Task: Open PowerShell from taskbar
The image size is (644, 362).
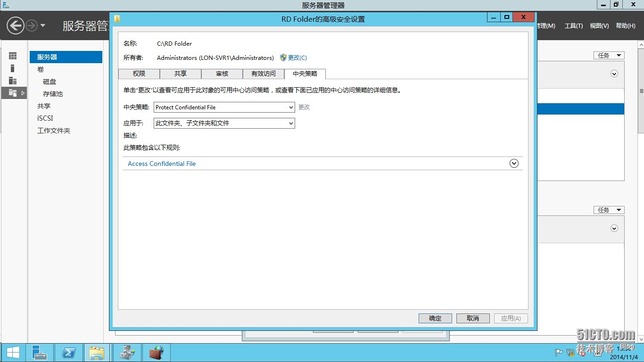Action: (69, 353)
